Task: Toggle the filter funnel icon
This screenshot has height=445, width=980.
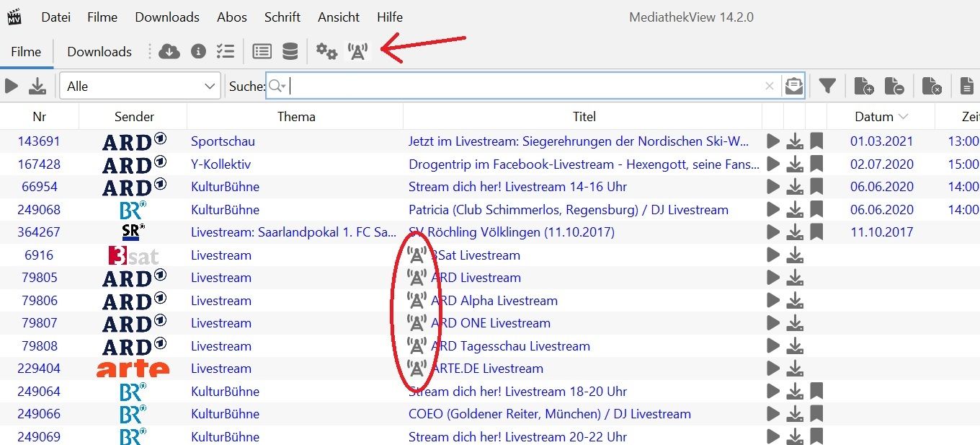Action: [827, 87]
